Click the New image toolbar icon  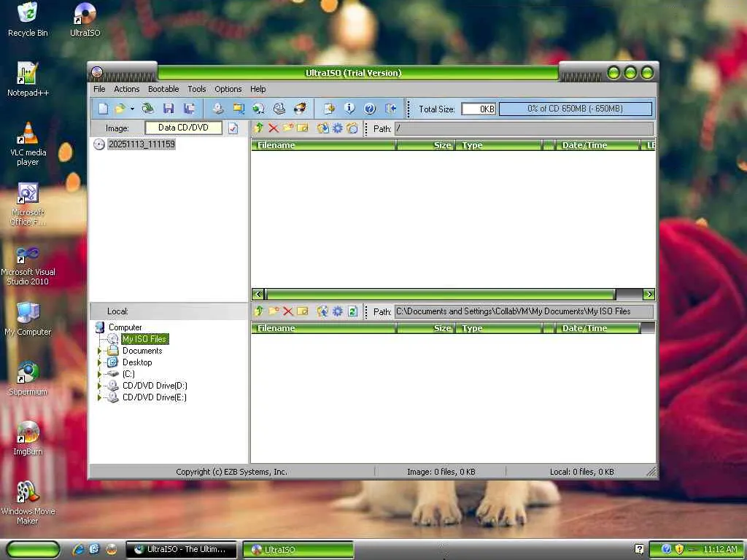tap(103, 109)
